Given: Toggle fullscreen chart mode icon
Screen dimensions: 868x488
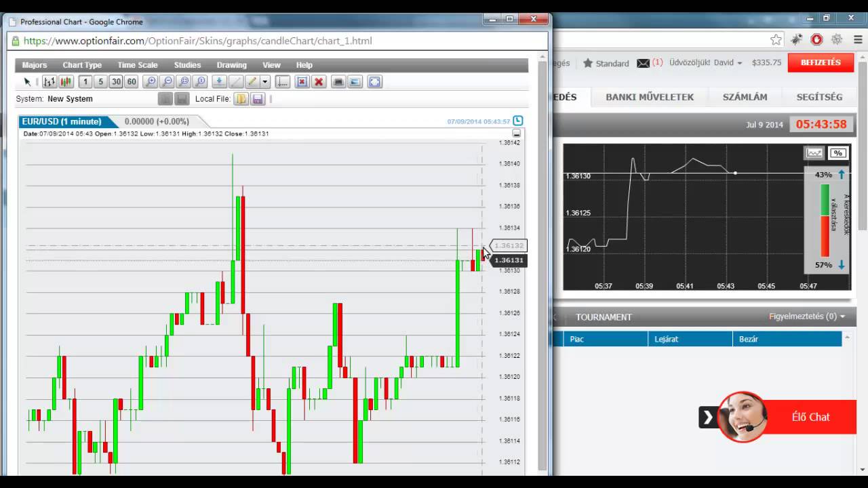Looking at the screenshot, I should tap(374, 82).
